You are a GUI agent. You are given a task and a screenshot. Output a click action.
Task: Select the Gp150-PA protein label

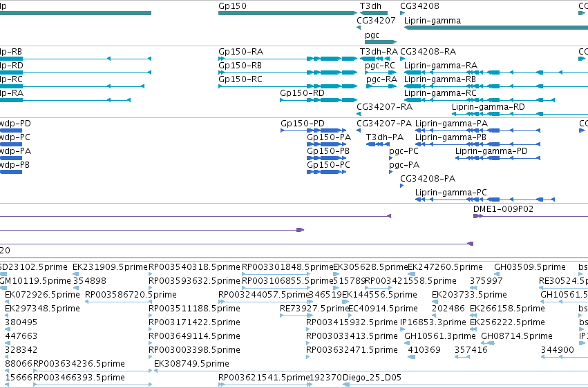tap(329, 137)
